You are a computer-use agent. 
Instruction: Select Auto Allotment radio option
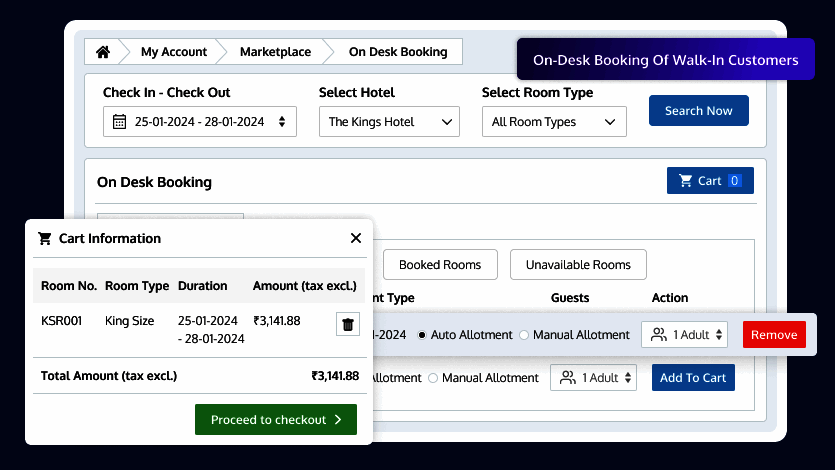[421, 335]
